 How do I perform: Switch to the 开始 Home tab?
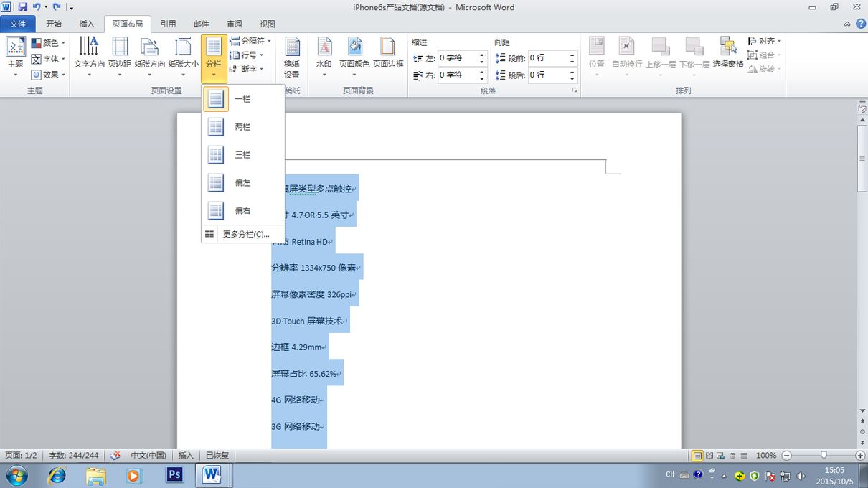pos(54,24)
